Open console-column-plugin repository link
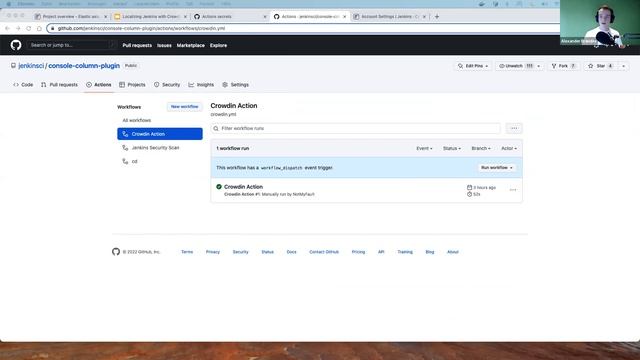The width and height of the screenshot is (640, 360). coord(84,65)
